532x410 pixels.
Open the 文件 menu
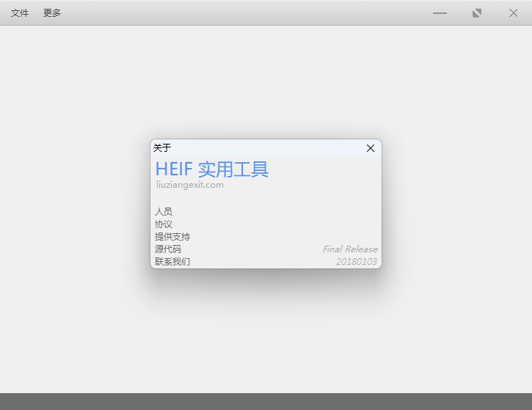point(20,13)
